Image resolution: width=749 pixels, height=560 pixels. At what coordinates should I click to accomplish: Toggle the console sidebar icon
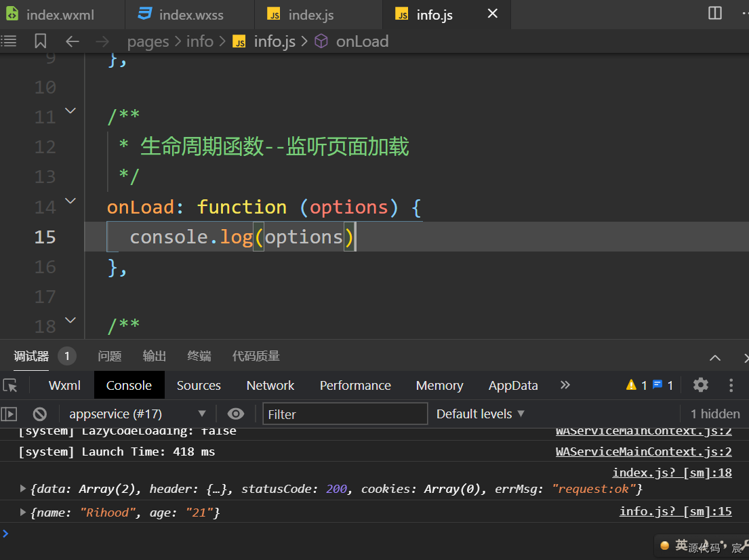click(9, 414)
